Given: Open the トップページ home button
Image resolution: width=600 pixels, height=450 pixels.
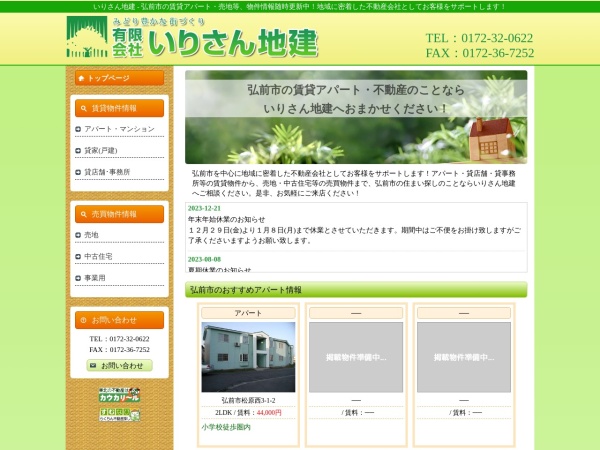Looking at the screenshot, I should (x=119, y=78).
